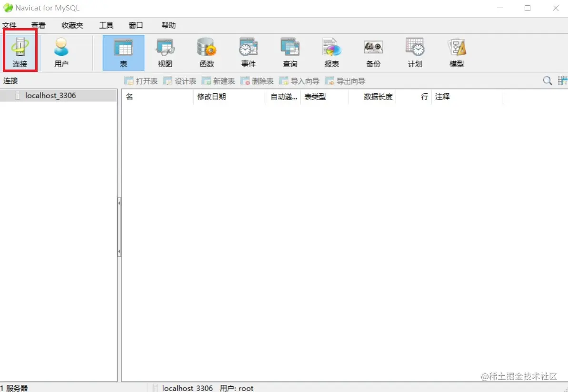Open the 报表 (Report) toolbar icon
This screenshot has height=392, width=568.
point(331,52)
